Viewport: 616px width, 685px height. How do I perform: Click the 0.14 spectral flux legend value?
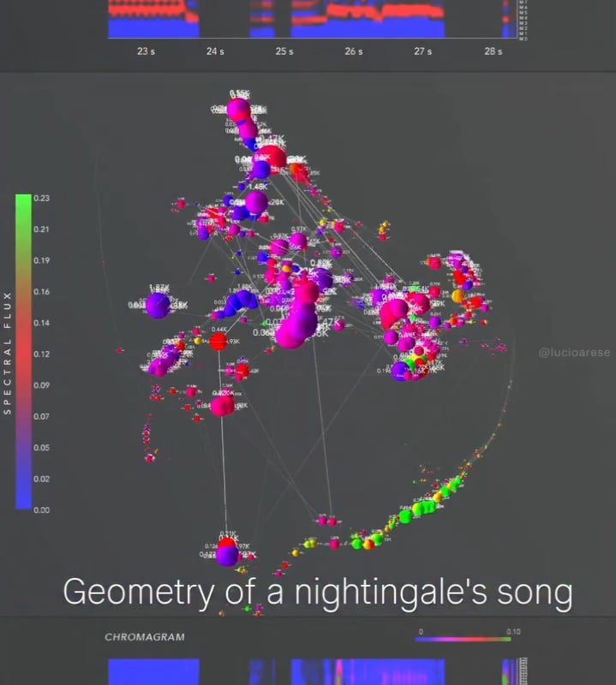pyautogui.click(x=41, y=323)
